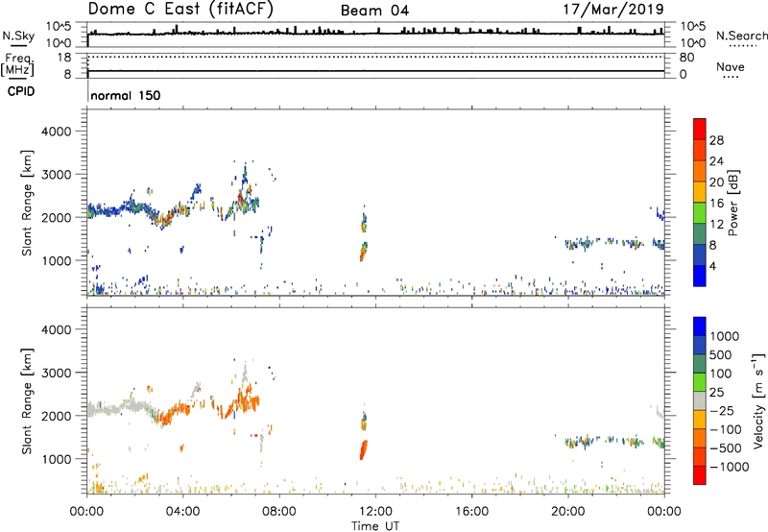Click the red top segment of the power colorbar
This screenshot has width=768, height=532.
(700, 129)
